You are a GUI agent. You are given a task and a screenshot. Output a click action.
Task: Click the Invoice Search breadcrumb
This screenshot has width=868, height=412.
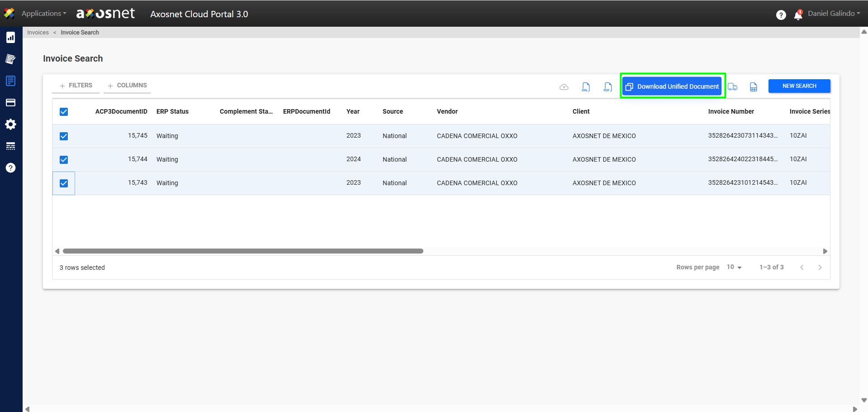(x=80, y=33)
